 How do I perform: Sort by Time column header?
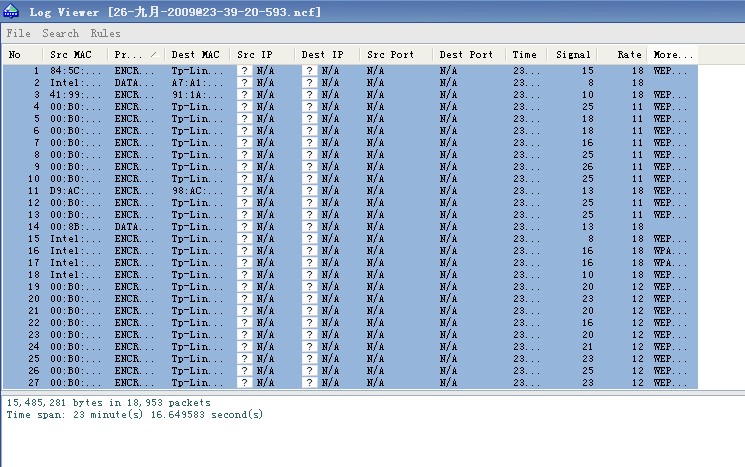[526, 55]
